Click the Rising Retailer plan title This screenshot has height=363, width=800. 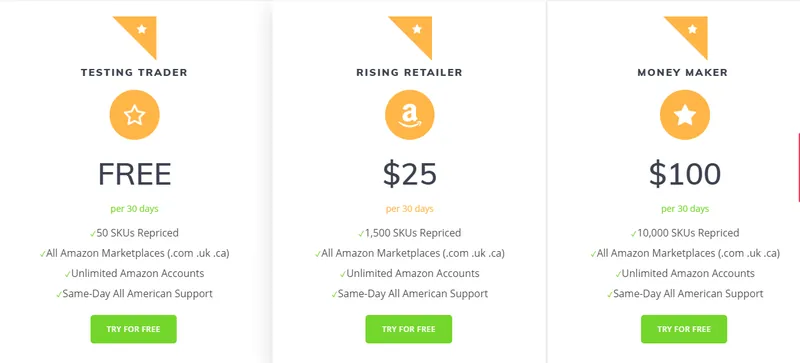[x=409, y=72]
